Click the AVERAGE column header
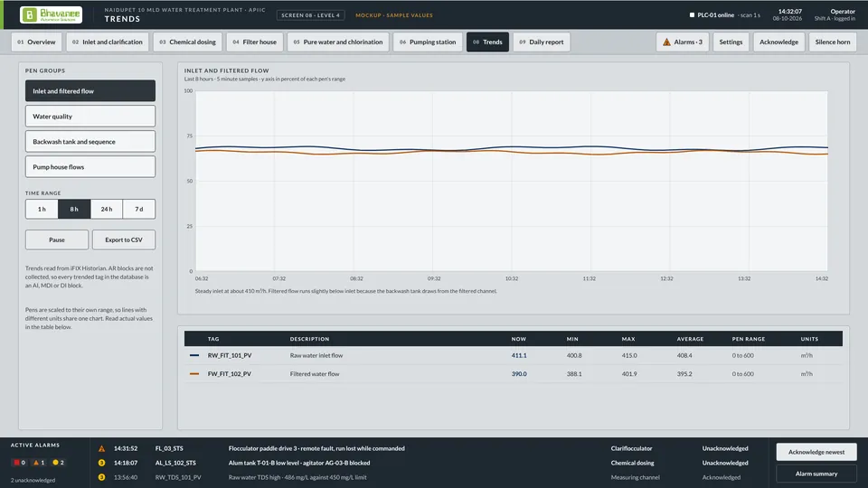Image resolution: width=868 pixels, height=488 pixels. (690, 339)
